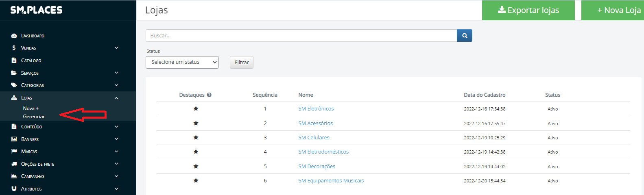Expand the Banners menu chevron

pyautogui.click(x=116, y=139)
